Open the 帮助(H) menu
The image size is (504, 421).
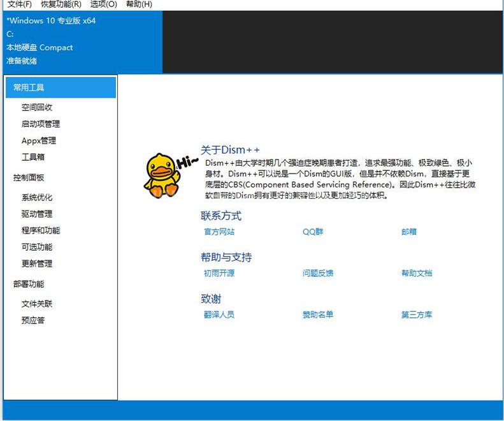pos(139,4)
